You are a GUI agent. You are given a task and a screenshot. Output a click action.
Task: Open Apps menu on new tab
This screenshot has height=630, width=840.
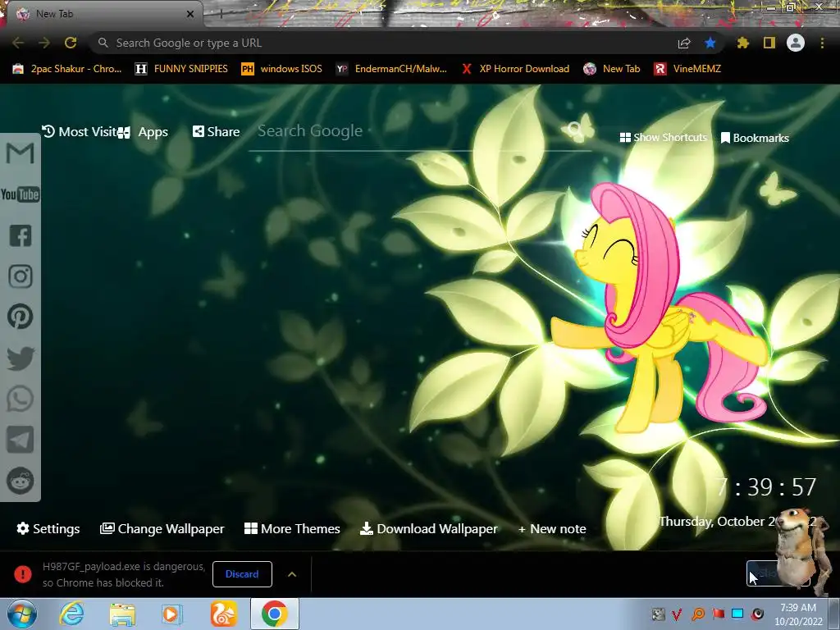143,132
